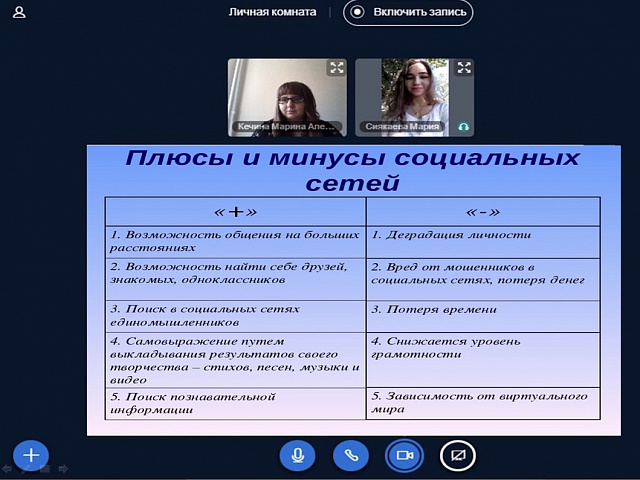Click the blue plus add button
This screenshot has width=640, height=480.
(31, 455)
